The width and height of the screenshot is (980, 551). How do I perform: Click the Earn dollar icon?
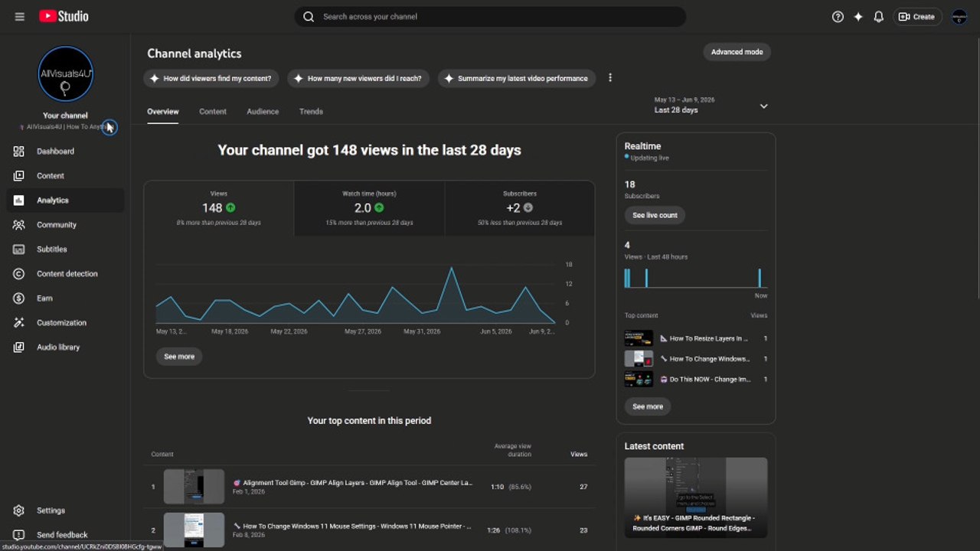19,298
